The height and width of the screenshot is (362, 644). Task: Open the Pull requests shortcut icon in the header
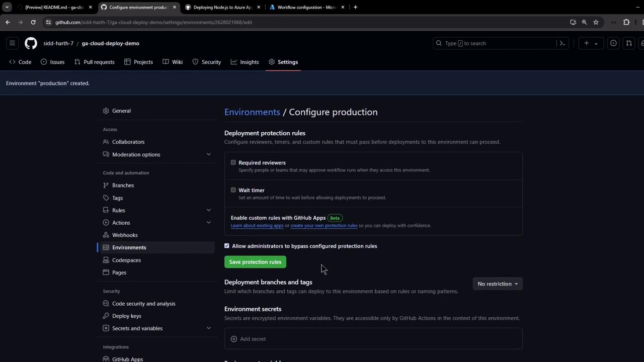[629, 43]
